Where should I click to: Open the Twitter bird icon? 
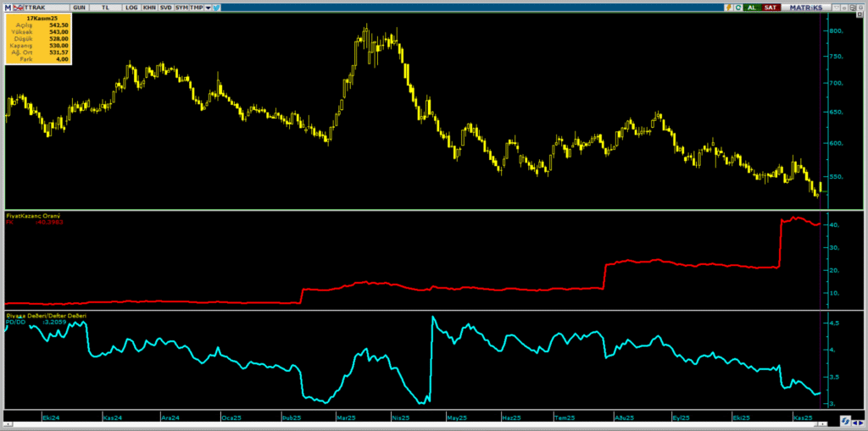click(217, 7)
